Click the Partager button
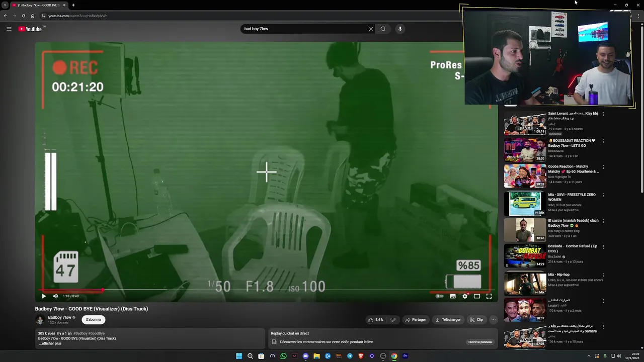 pos(416,320)
